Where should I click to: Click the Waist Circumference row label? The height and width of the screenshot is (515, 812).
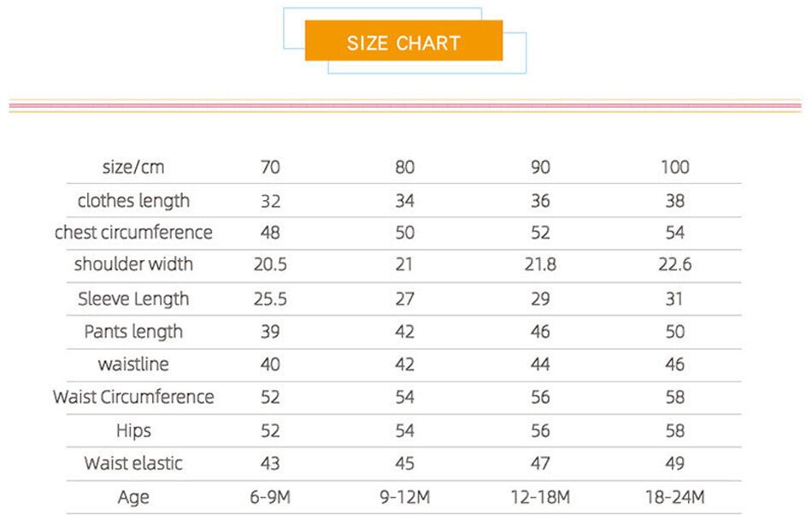pos(133,397)
